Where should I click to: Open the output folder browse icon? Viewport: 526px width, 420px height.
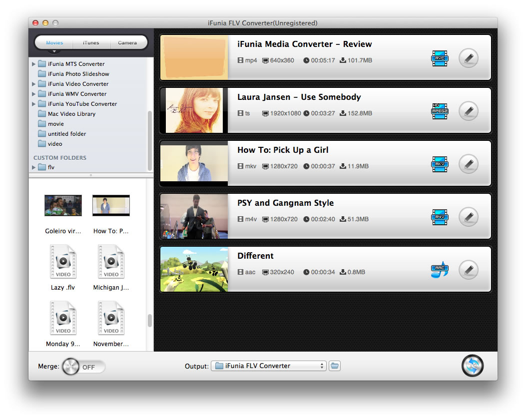[x=335, y=366]
